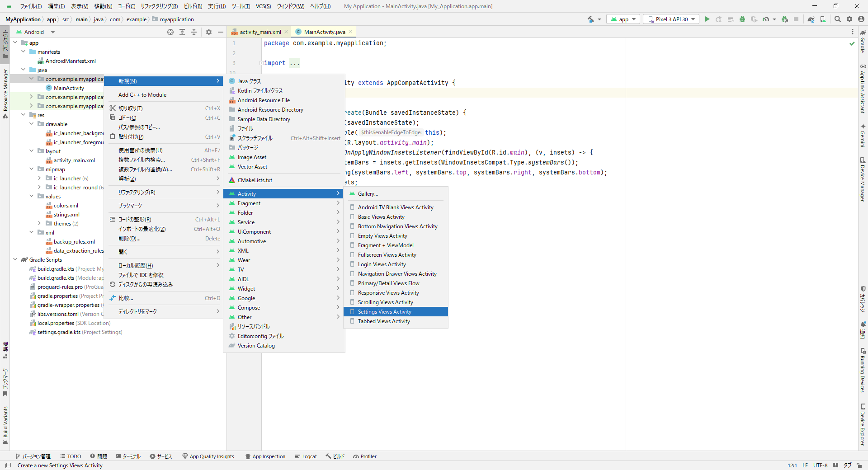Toggle the Logcat tool window
This screenshot has height=470, width=868.
pos(306,456)
